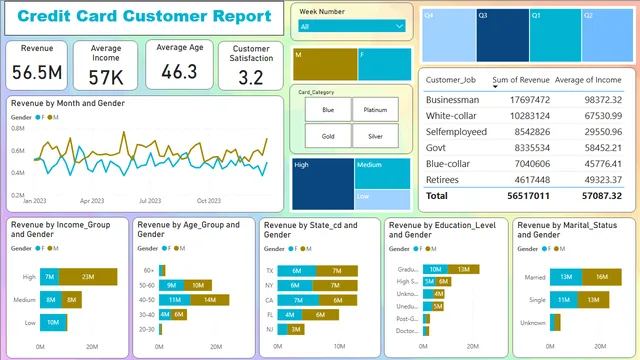The image size is (640, 360).
Task: Select the Low income treemap tile
Action: tap(382, 200)
